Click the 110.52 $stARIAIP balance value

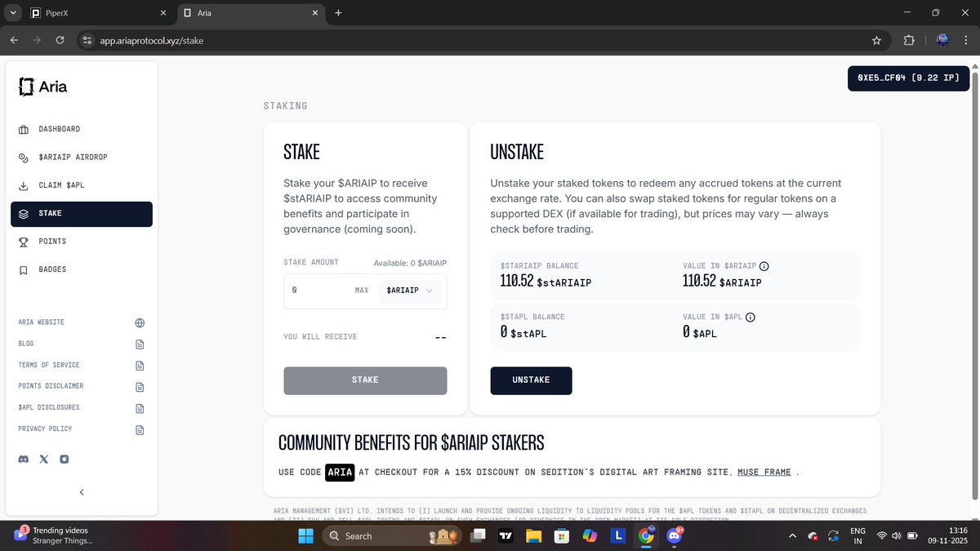546,282
